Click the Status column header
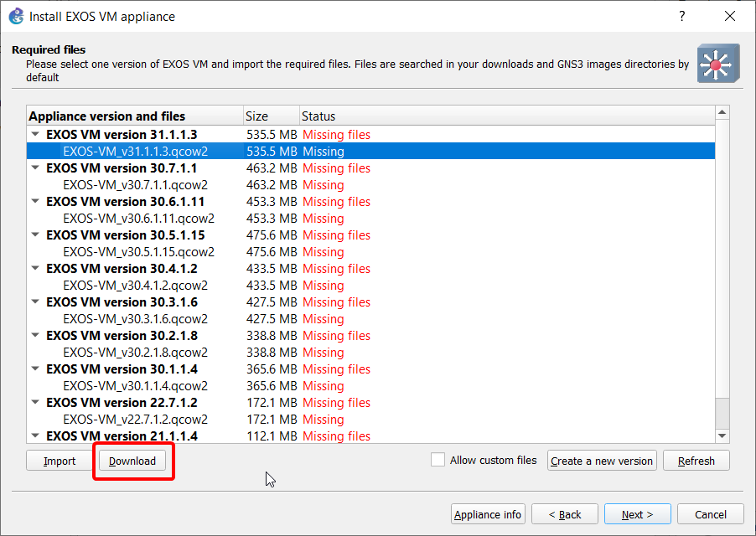 point(507,116)
